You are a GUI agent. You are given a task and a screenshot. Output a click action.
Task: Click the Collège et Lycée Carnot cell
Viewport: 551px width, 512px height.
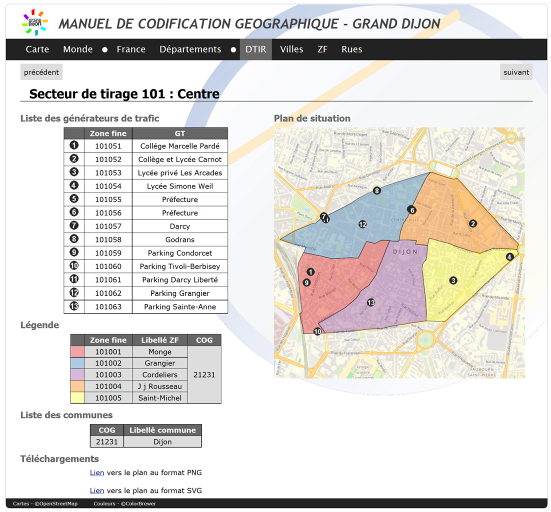180,160
